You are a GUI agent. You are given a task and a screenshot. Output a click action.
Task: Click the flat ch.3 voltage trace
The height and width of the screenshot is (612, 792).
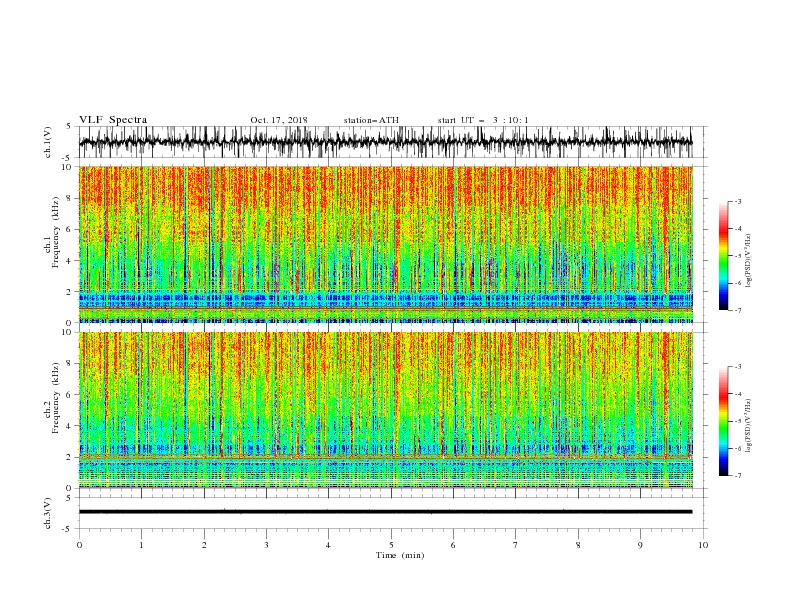click(385, 512)
